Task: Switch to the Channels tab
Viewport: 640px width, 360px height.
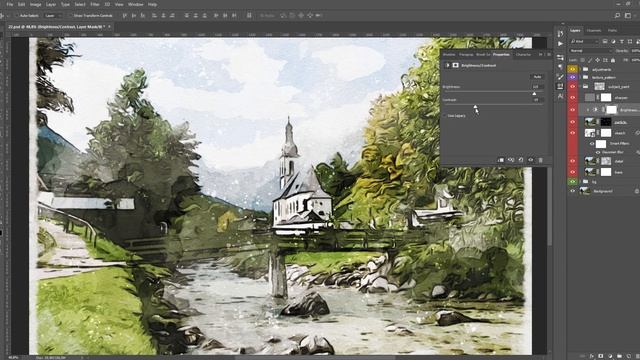Action: (x=594, y=30)
